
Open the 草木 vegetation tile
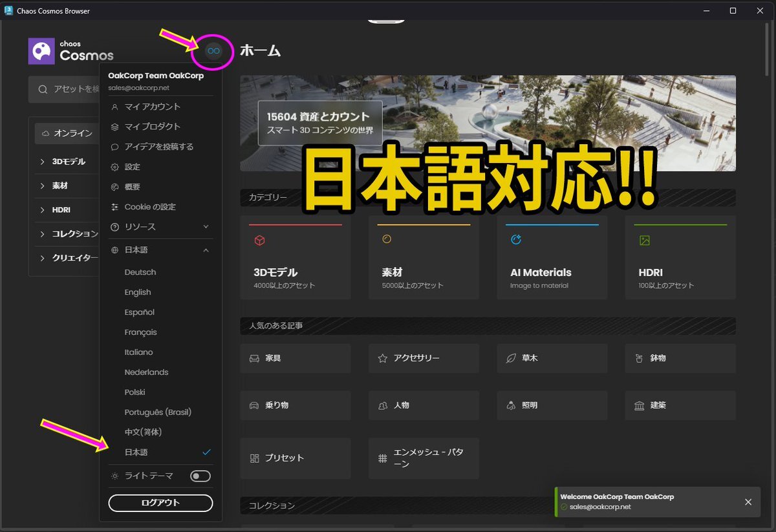point(552,358)
